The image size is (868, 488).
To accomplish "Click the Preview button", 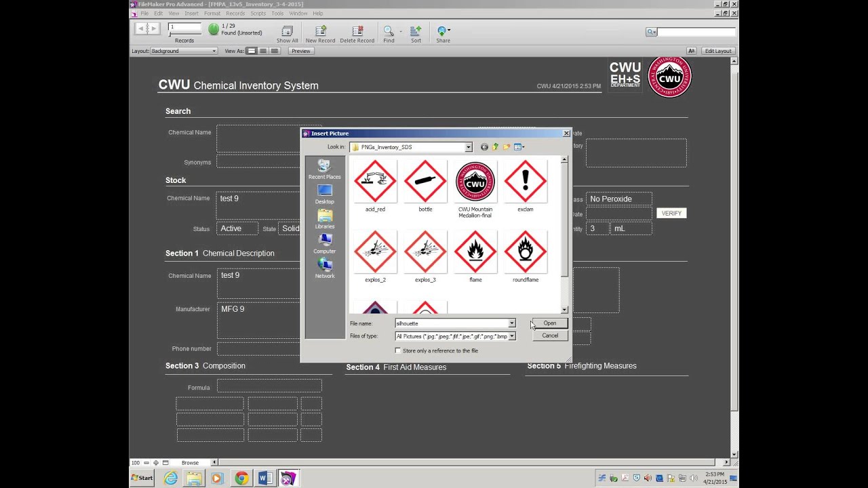I will 301,51.
